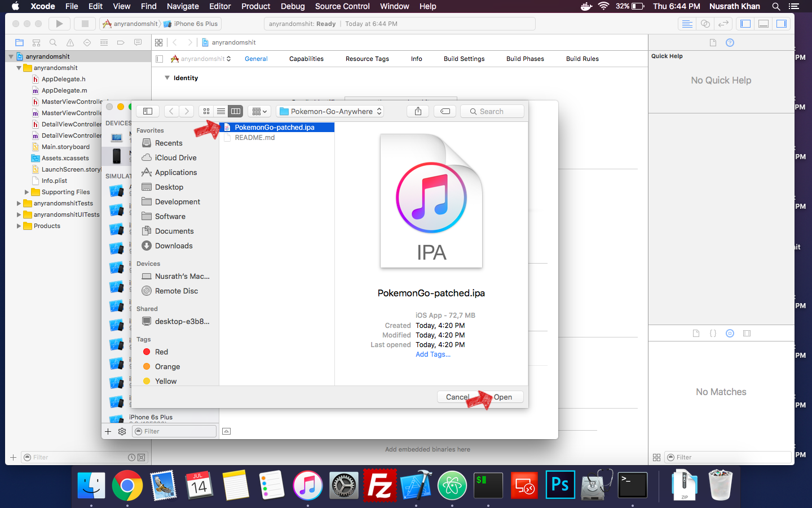Click the gear icon in the Devices window
Screen dimensions: 812x508
[x=122, y=431]
